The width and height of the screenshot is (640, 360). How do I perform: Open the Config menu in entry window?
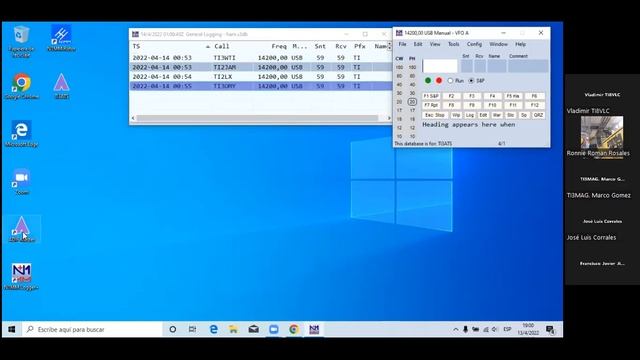tap(474, 44)
